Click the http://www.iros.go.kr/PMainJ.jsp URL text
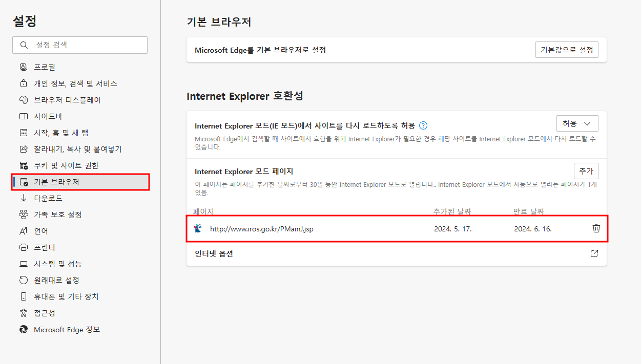Screen dimensions: 641x364 pyautogui.click(x=262, y=229)
